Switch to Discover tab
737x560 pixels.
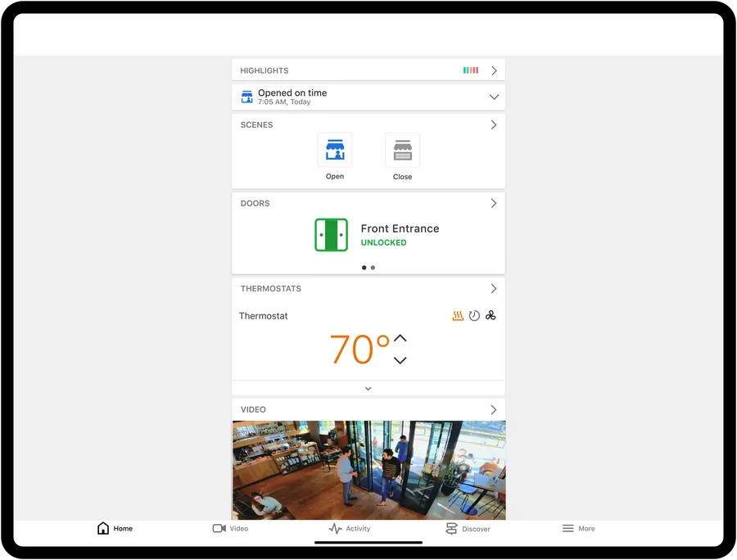[x=468, y=529]
